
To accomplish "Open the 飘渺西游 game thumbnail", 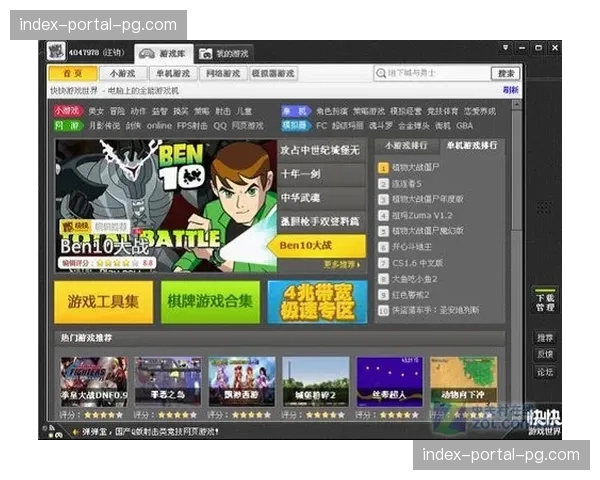I will [241, 382].
